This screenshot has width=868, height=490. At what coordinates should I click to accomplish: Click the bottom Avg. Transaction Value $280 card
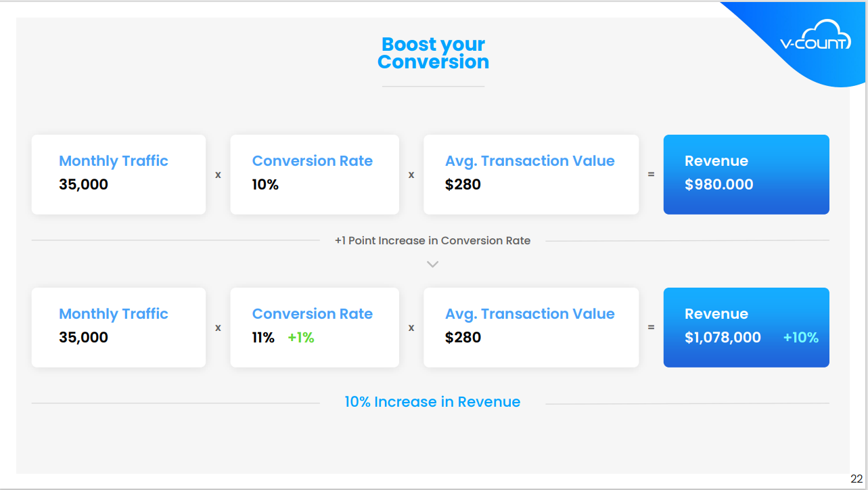(531, 328)
